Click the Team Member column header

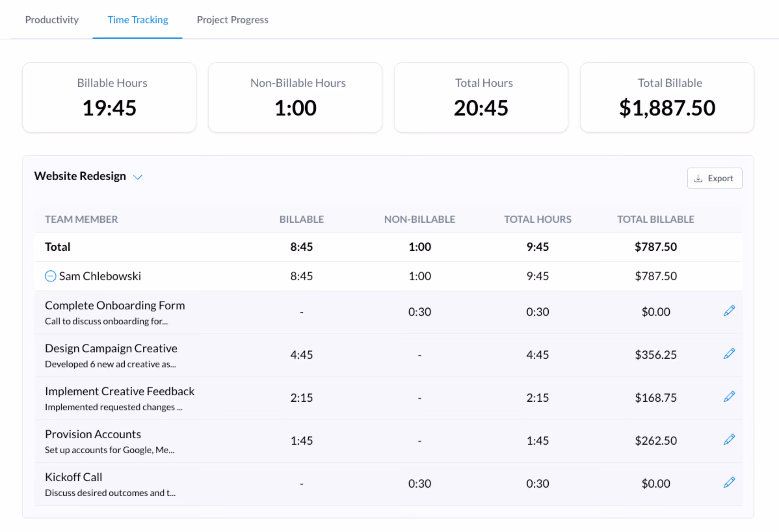(x=81, y=219)
